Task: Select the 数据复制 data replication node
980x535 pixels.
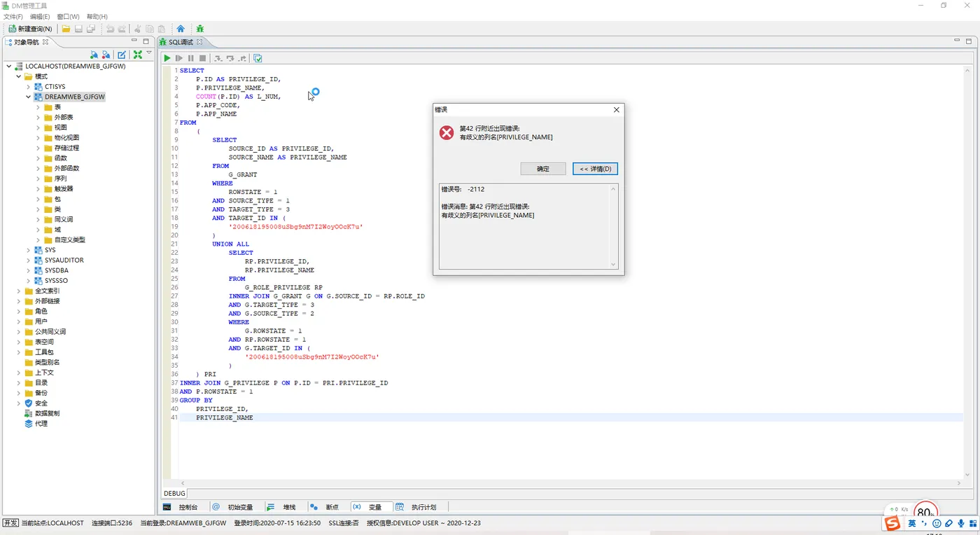Action: point(48,413)
